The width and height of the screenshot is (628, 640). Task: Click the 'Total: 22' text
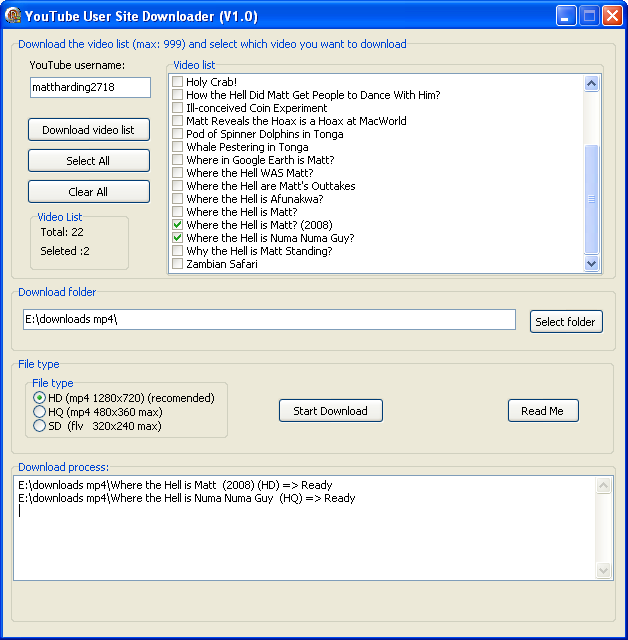[62, 232]
